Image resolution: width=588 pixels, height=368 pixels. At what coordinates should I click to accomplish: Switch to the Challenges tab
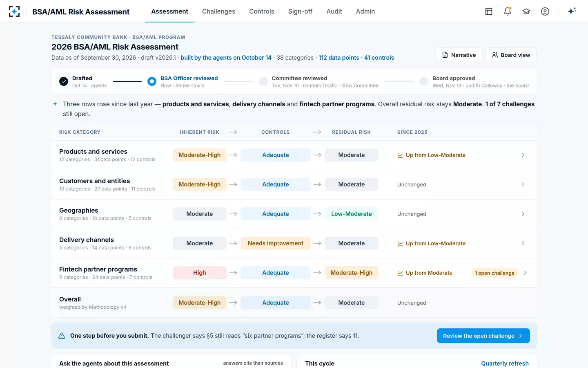coord(218,11)
